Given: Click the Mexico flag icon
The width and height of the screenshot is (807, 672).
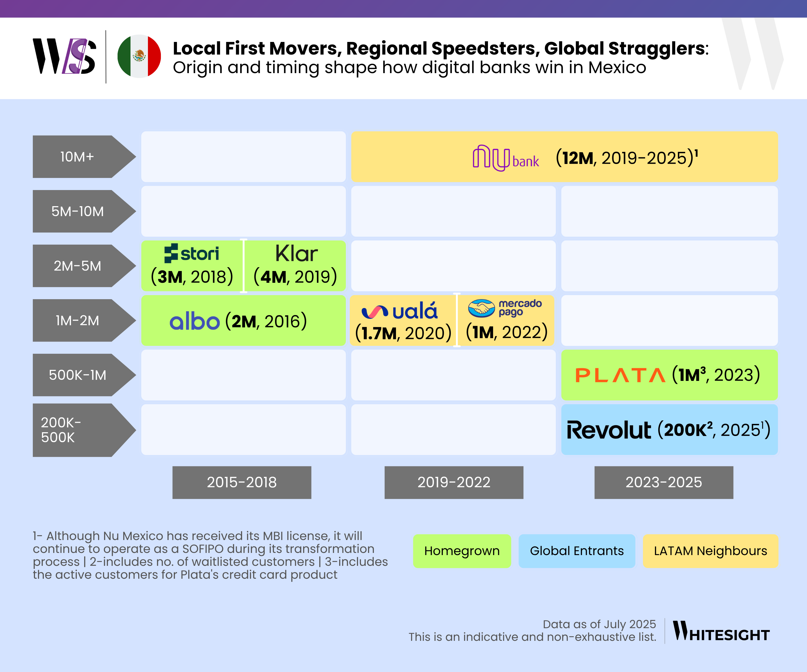Looking at the screenshot, I should coord(139,56).
